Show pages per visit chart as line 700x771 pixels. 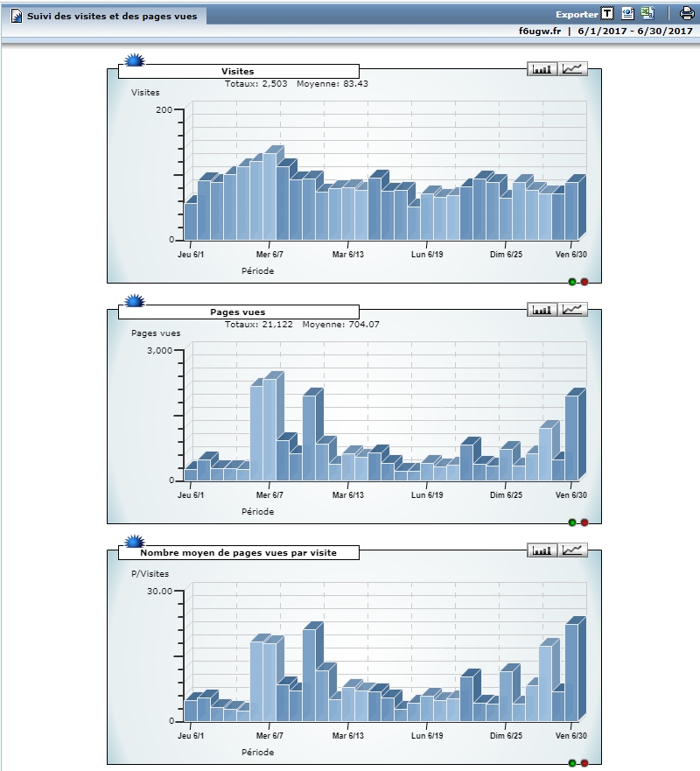(x=572, y=550)
